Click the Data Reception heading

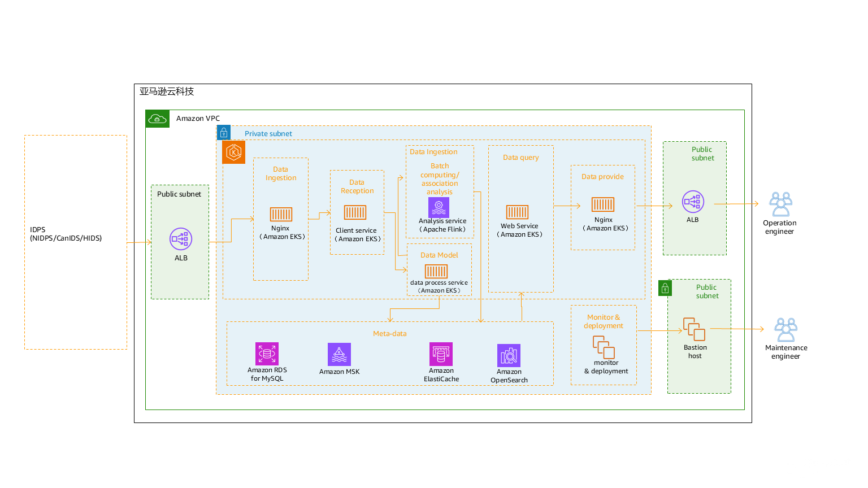357,186
